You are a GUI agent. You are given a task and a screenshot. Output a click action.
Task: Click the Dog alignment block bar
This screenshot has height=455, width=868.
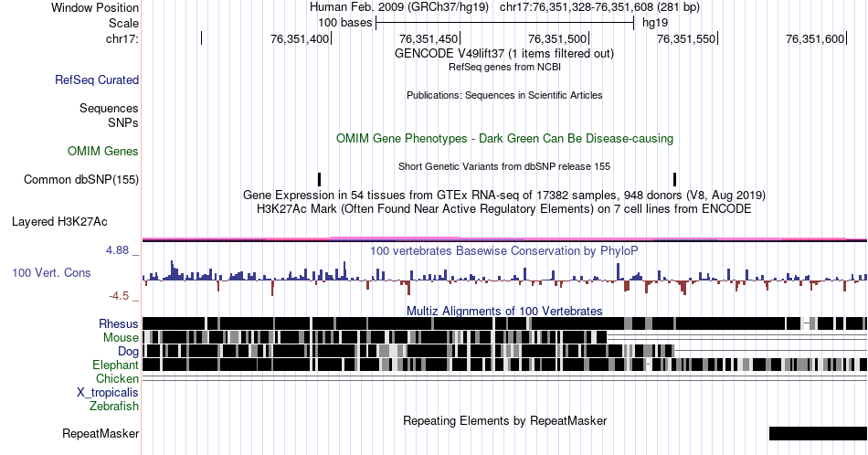[408, 351]
